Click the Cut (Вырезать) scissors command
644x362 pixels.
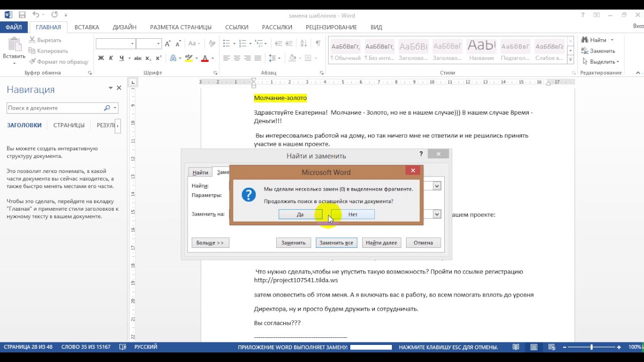point(45,40)
